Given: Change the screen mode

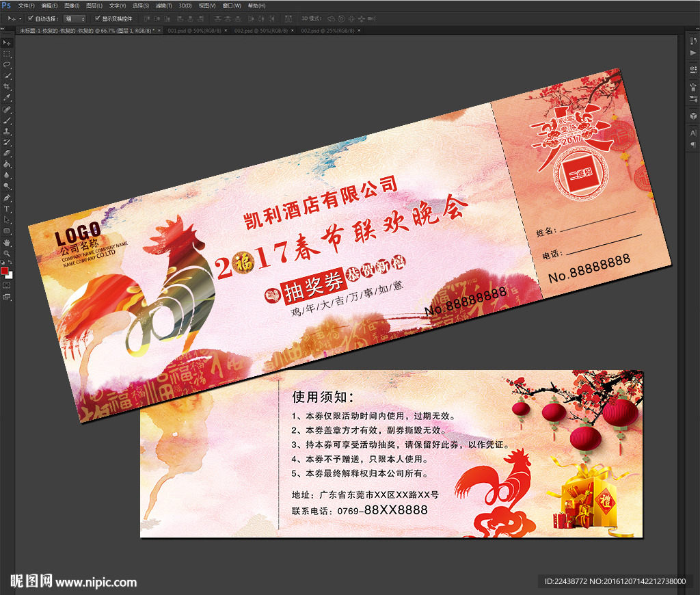Looking at the screenshot, I should pos(7,297).
